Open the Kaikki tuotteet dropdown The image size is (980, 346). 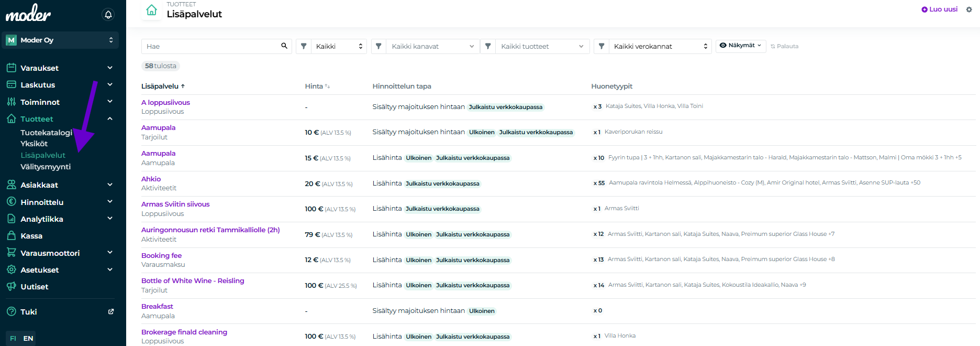pos(542,46)
